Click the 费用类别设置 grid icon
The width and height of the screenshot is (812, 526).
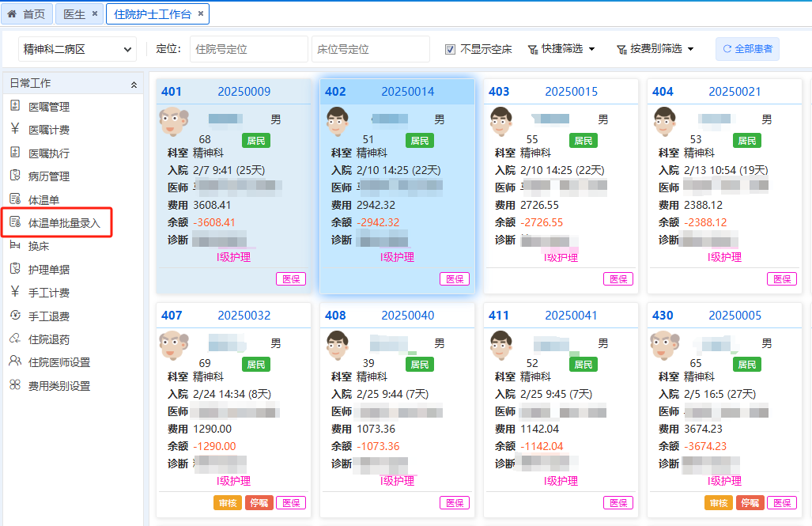(x=15, y=384)
